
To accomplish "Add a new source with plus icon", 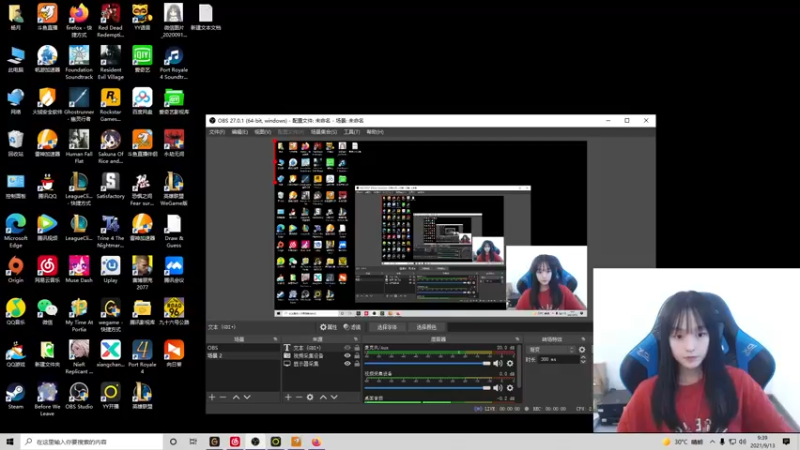I will tap(288, 397).
